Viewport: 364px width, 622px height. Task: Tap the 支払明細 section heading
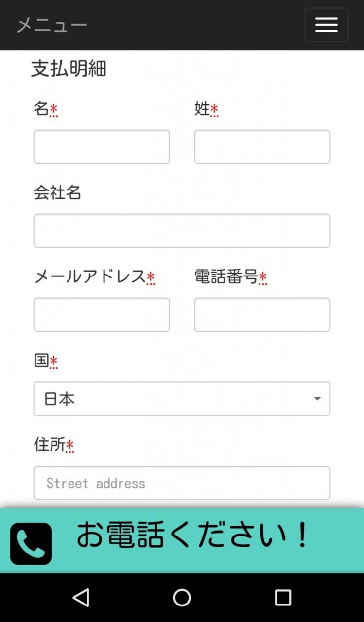[x=69, y=69]
